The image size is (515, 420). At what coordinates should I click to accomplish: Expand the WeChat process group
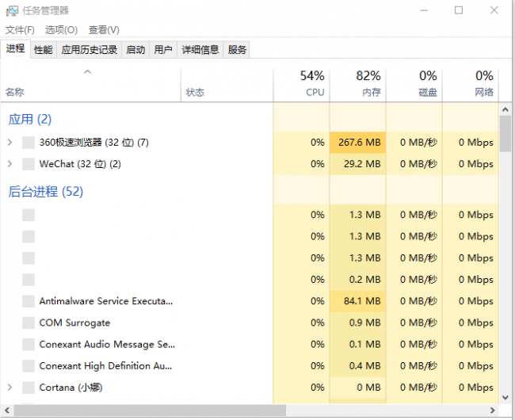coord(10,164)
